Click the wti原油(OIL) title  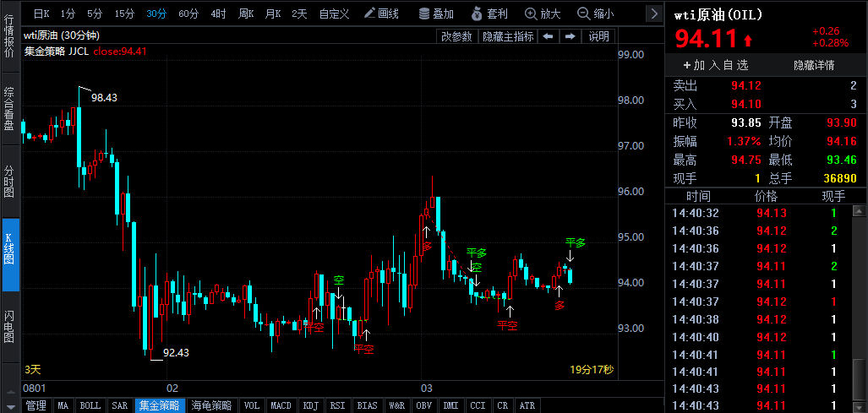tap(718, 15)
